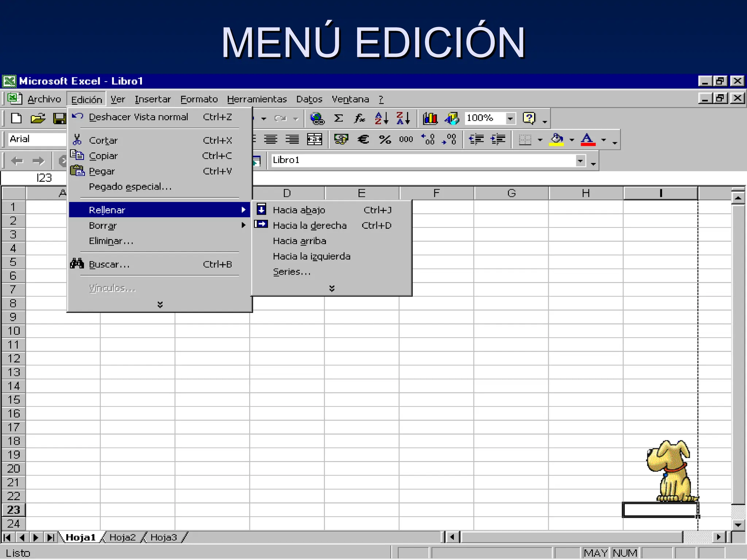
Task: Apply Euro style icon
Action: tap(363, 139)
